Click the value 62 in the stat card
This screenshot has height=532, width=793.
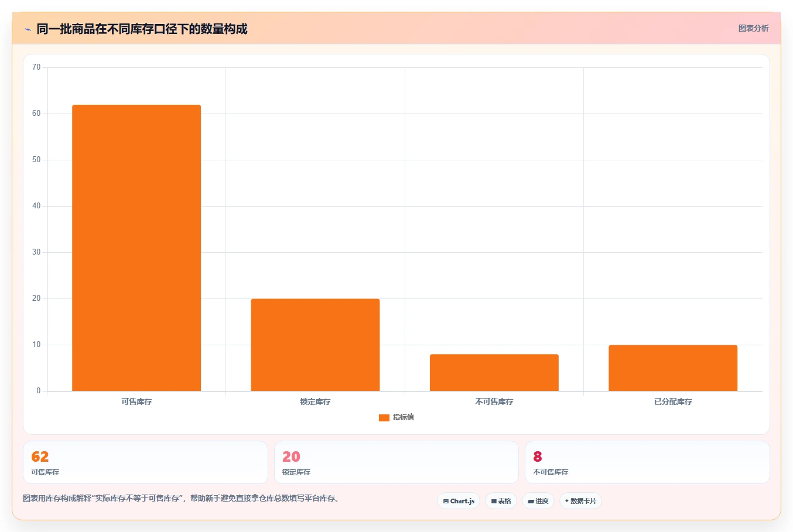40,457
